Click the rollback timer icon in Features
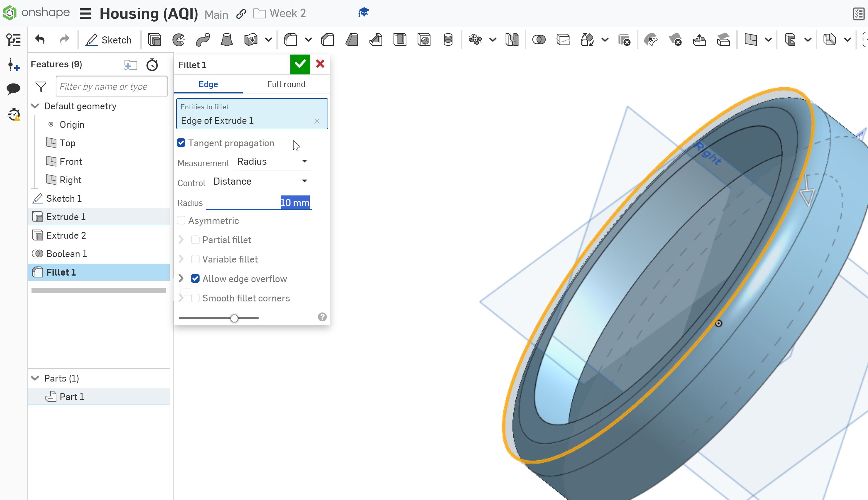Viewport: 868px width, 500px height. pyautogui.click(x=152, y=64)
